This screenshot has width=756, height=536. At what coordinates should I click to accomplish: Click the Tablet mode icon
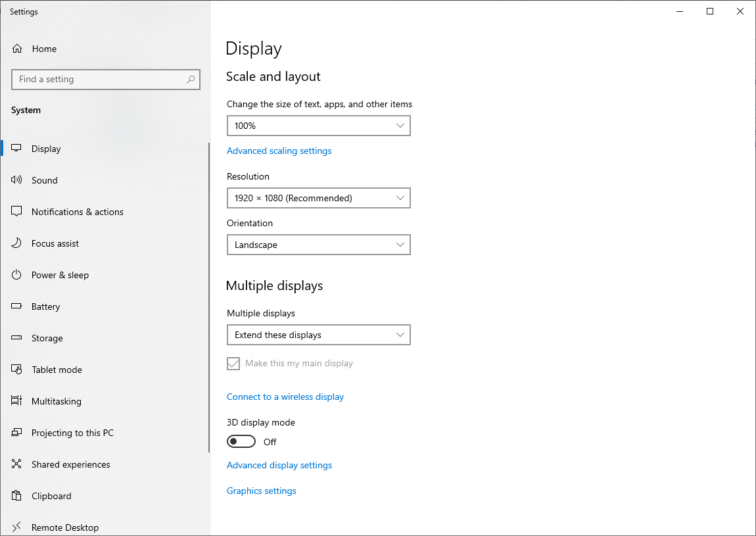16,370
